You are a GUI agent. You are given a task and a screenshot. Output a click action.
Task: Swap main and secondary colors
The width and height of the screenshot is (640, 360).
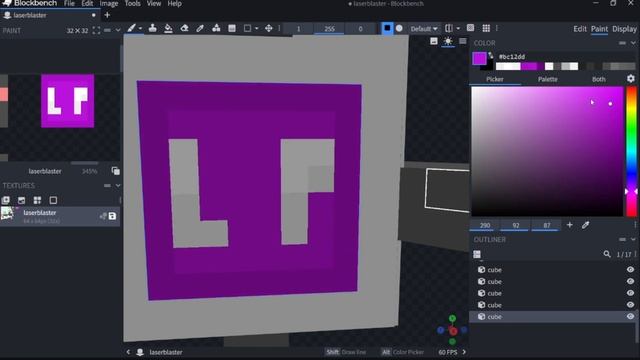coord(491,55)
